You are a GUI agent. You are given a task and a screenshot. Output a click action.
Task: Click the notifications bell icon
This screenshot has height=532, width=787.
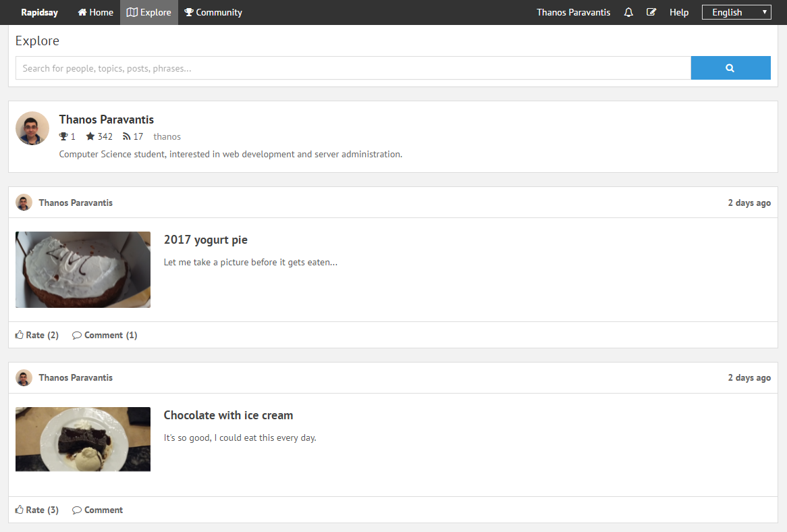pyautogui.click(x=628, y=13)
